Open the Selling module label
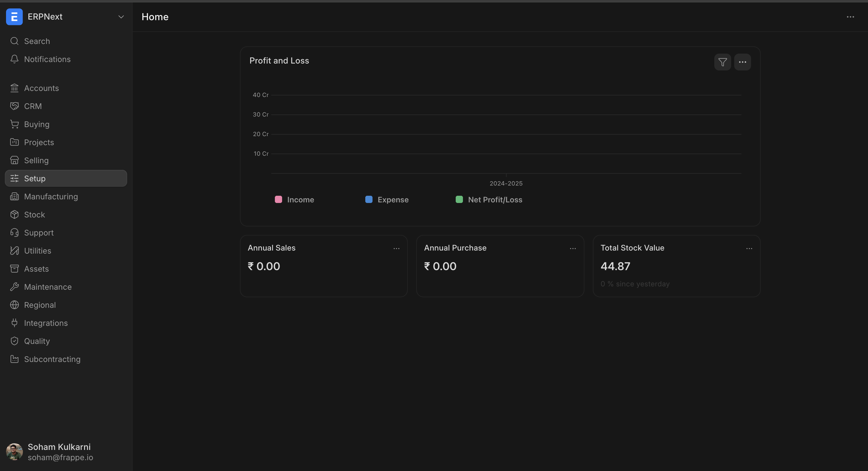Screen dimensions: 868x471 pos(36,160)
